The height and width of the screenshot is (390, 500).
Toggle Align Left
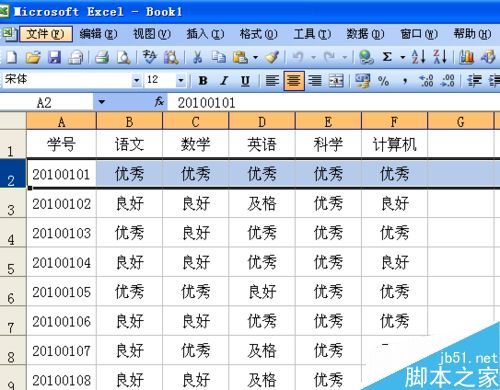272,81
